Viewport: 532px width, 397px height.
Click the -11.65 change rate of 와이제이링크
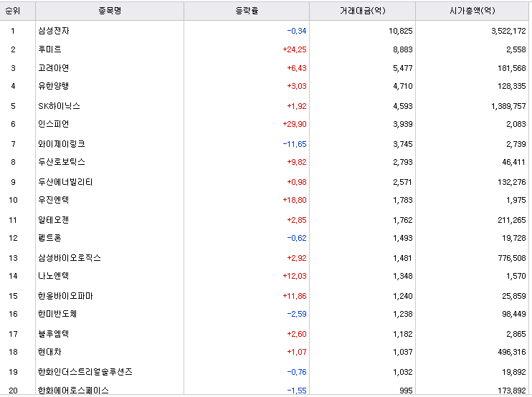(x=295, y=144)
